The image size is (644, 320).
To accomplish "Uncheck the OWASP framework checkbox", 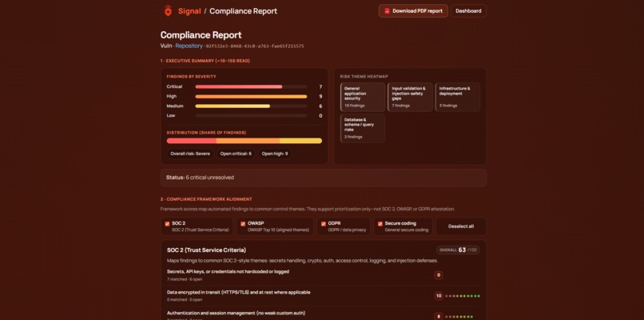I will coord(243,224).
